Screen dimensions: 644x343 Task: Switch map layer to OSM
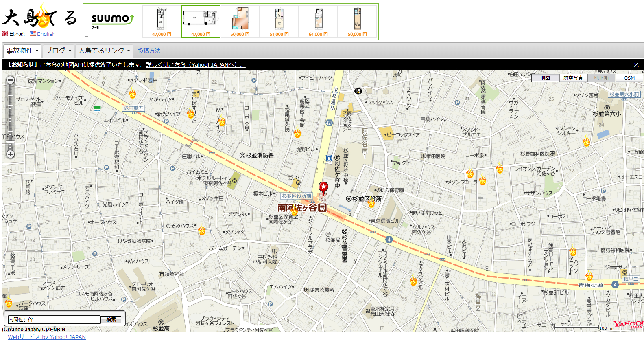pyautogui.click(x=629, y=78)
